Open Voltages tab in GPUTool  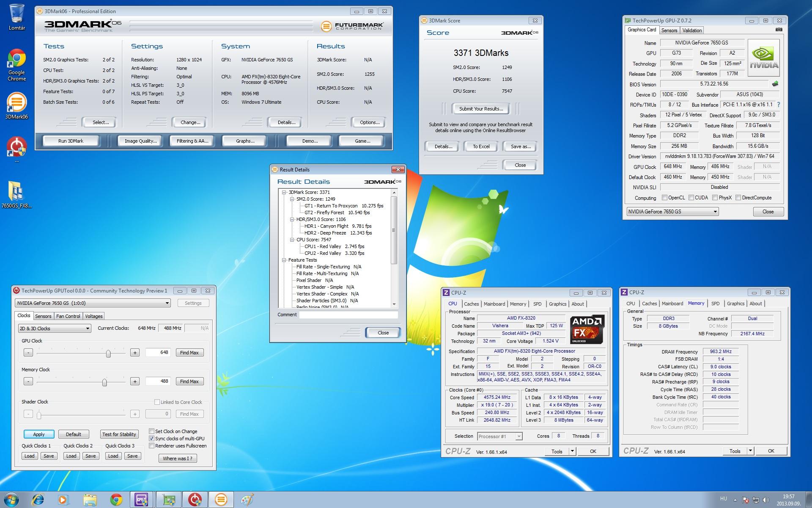94,316
